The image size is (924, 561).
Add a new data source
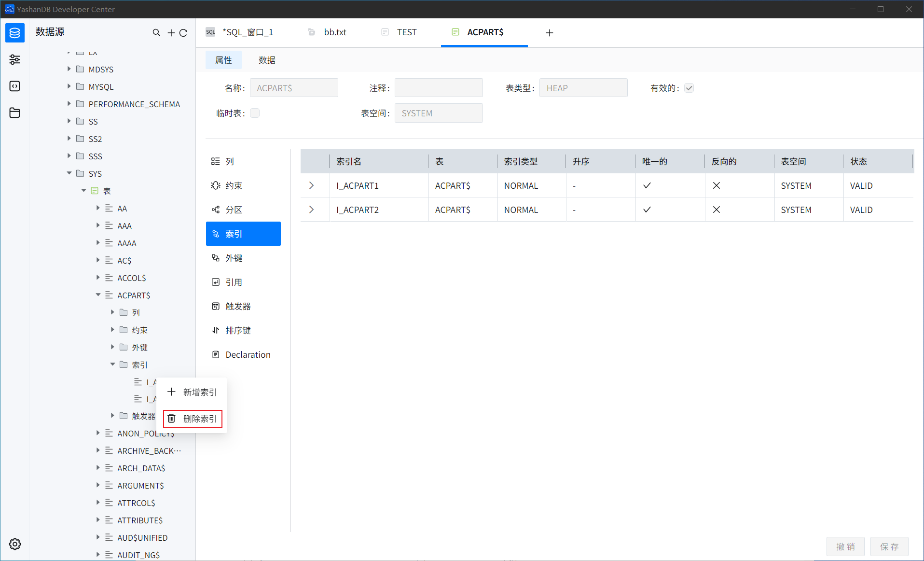171,33
